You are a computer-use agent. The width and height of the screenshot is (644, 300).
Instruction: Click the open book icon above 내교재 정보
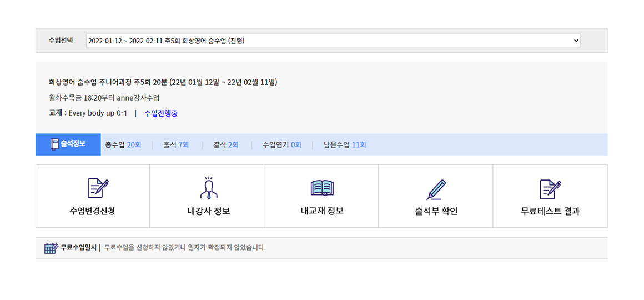coord(322,188)
